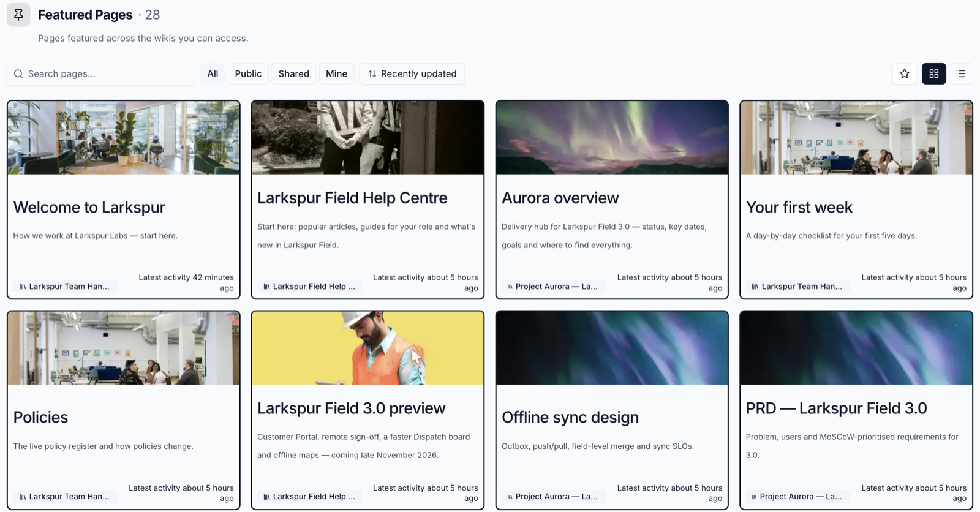This screenshot has width=980, height=512.
Task: Click the Policies cover image
Action: 124,348
